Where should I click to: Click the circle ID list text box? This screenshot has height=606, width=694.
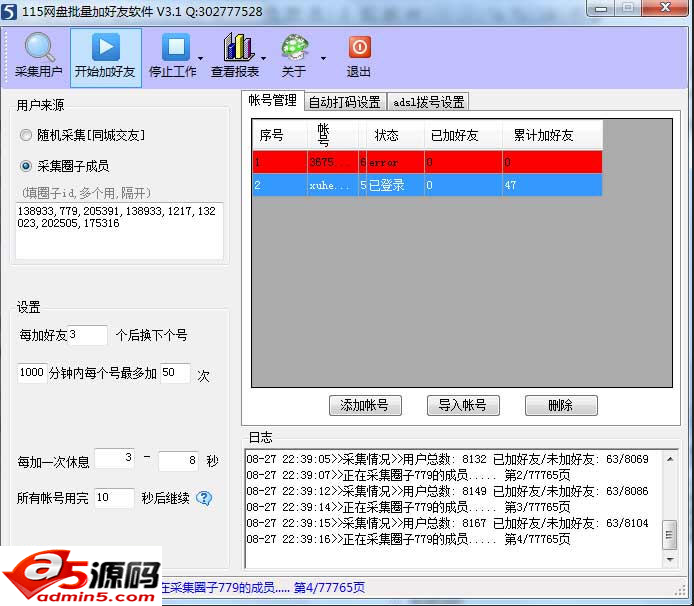(x=120, y=231)
